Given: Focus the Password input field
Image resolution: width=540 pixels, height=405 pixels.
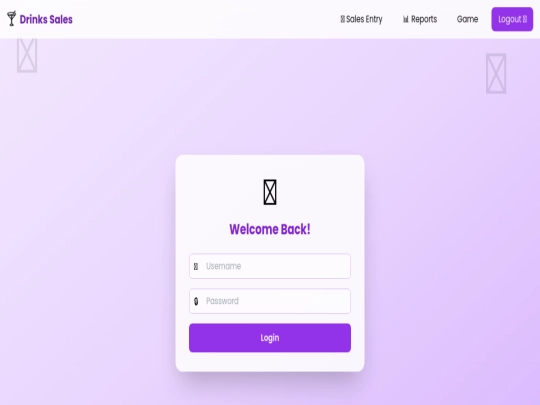Looking at the screenshot, I should 270,301.
